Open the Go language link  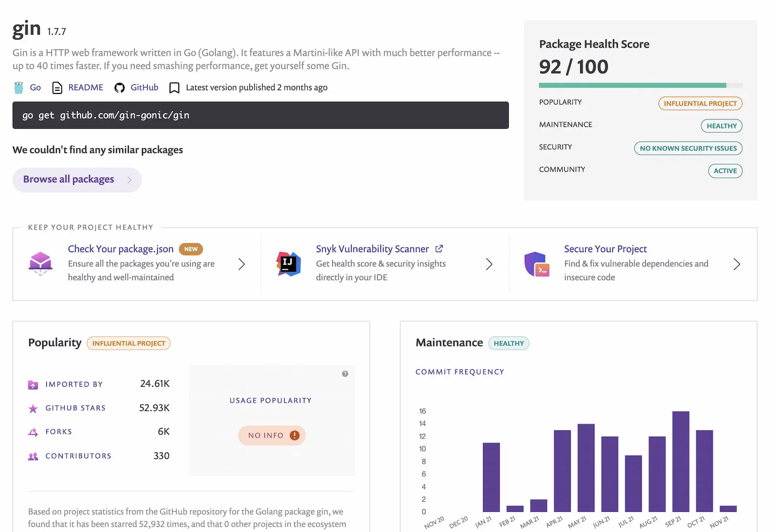(35, 88)
